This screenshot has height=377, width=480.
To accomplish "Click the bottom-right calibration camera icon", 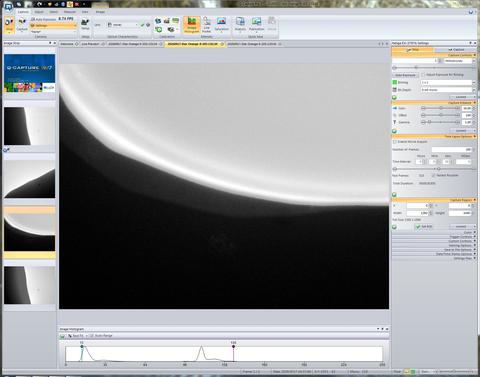I will click(x=171, y=29).
